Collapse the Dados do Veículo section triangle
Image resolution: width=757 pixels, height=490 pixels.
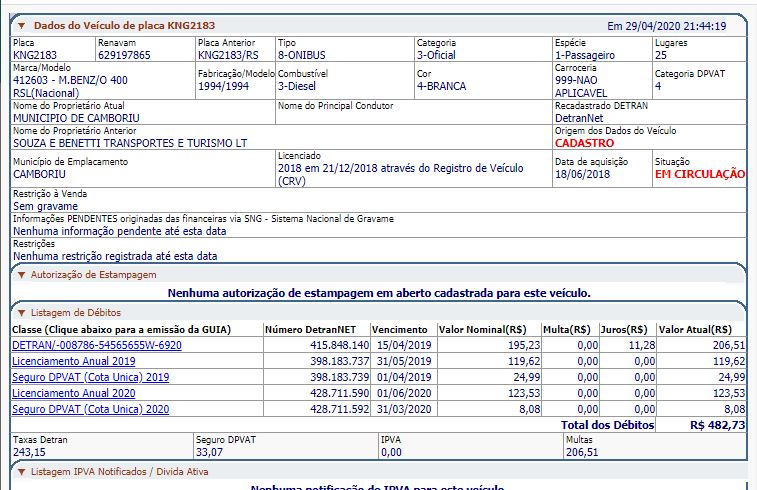click(x=21, y=26)
